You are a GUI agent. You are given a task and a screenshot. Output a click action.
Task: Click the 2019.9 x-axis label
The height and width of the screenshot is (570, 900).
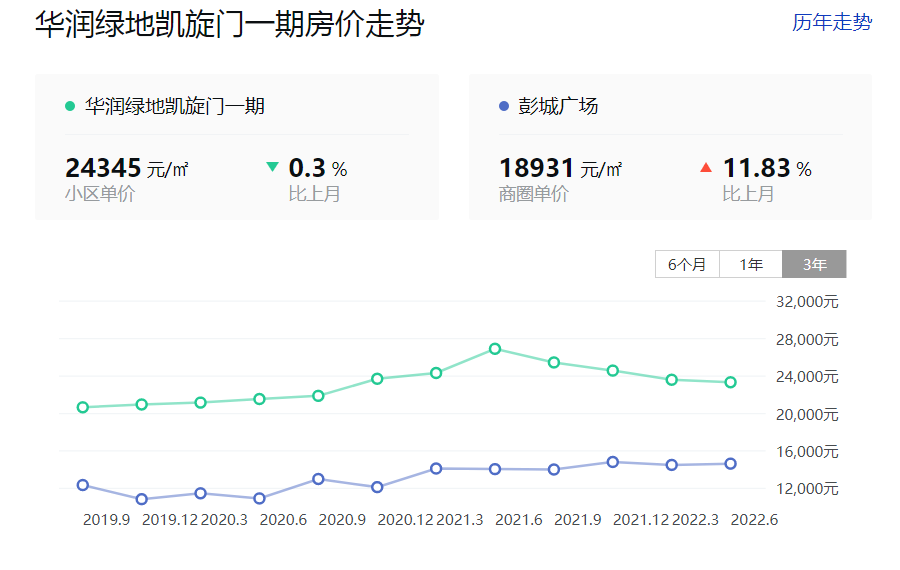107,520
